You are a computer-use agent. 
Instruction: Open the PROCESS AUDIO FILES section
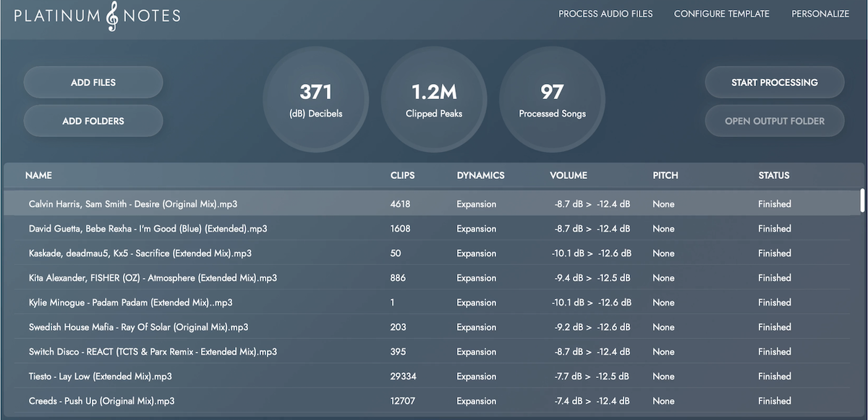pyautogui.click(x=605, y=13)
